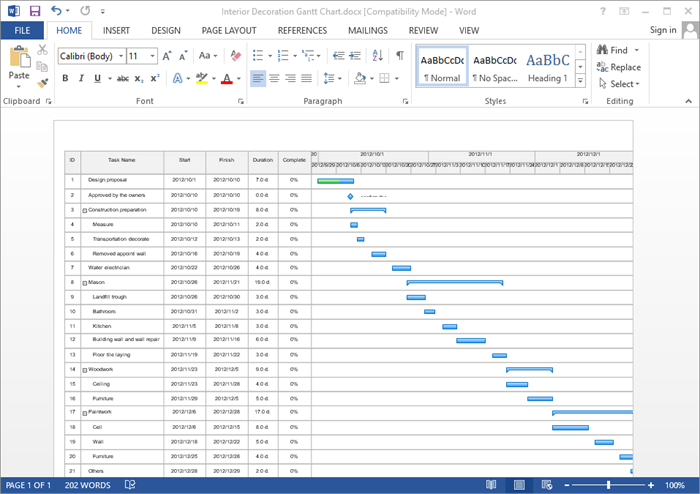Screen dimensions: 700x494
Task: Click the Sort A-Z icon
Action: click(x=378, y=55)
